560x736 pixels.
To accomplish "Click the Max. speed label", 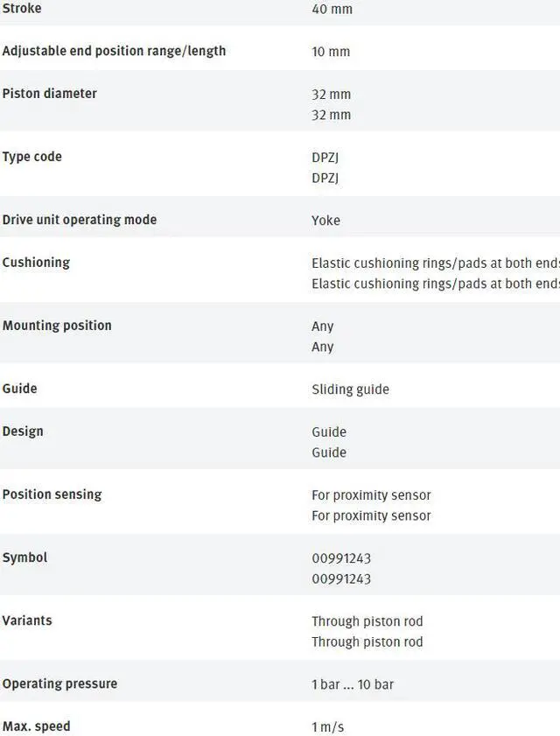I will (x=37, y=726).
